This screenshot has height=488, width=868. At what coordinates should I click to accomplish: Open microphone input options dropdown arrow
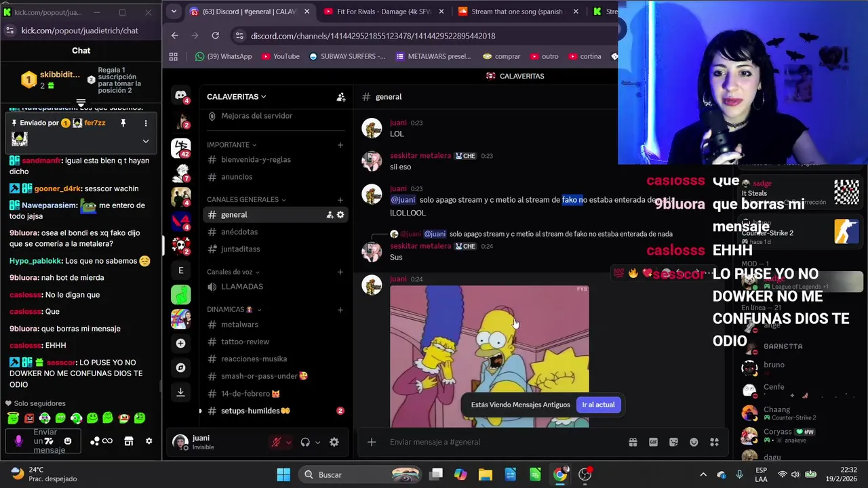click(288, 442)
